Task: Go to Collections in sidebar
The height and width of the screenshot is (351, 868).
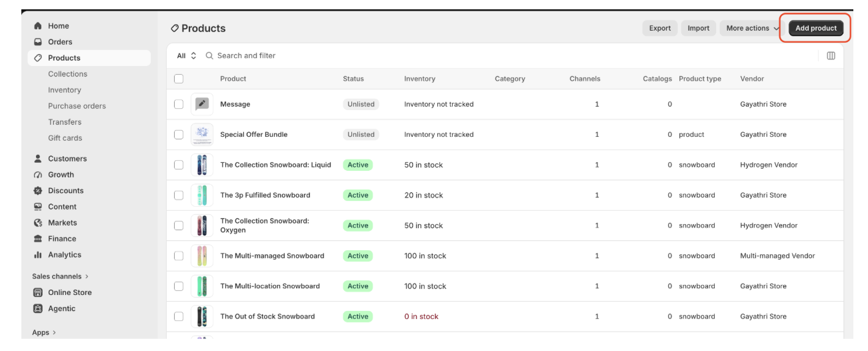Action: coord(67,74)
